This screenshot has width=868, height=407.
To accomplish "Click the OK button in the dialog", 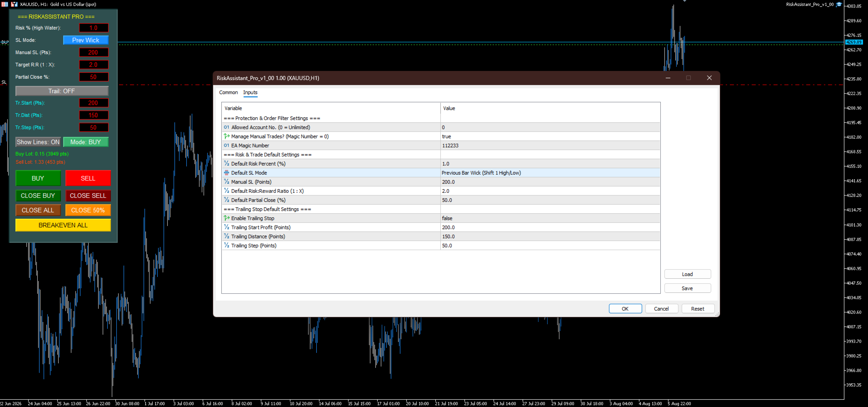I will (625, 309).
